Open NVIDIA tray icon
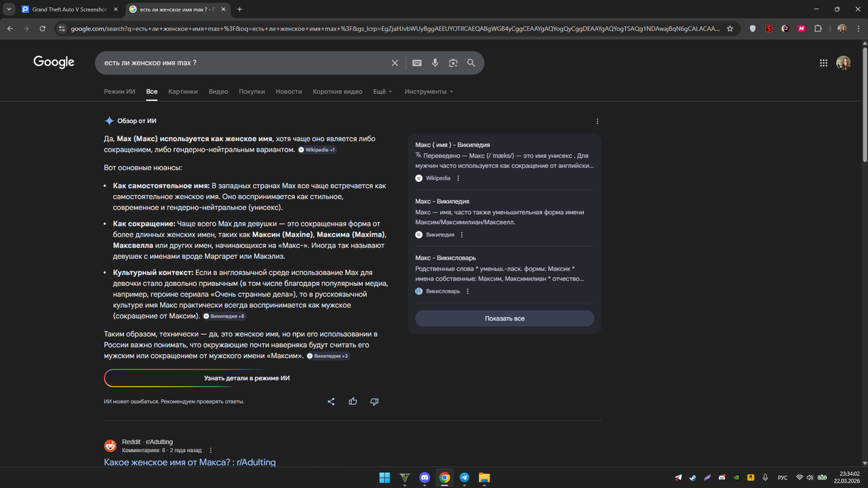This screenshot has height=488, width=868. coord(736,478)
